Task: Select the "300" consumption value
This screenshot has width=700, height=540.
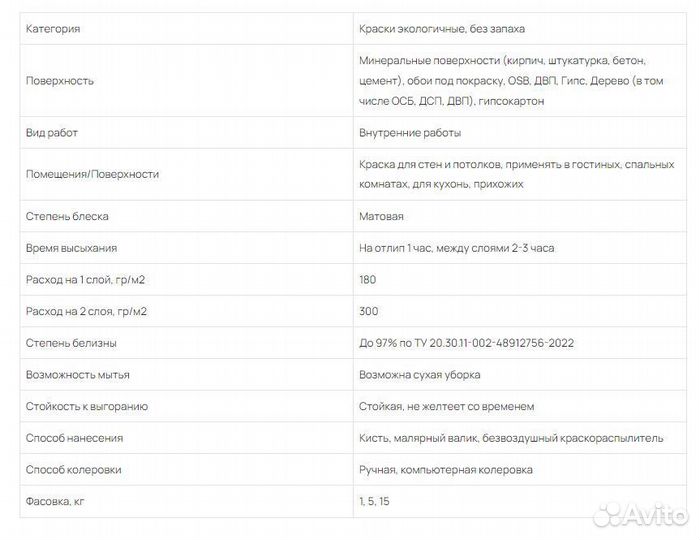Action: point(368,312)
